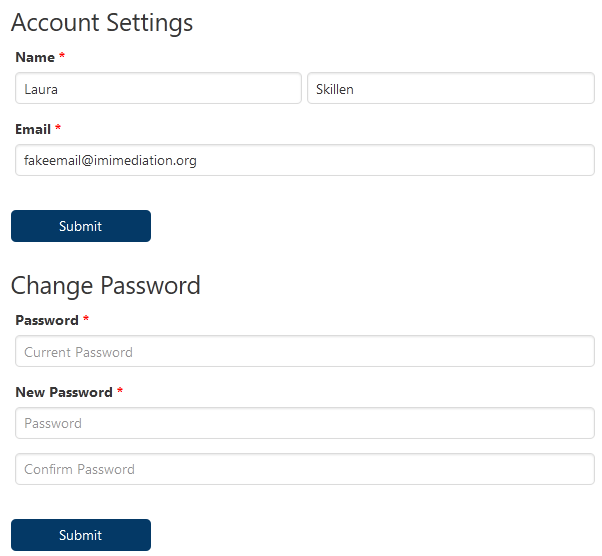This screenshot has width=602, height=556.
Task: Click the last name field containing Skillen
Action: [x=450, y=88]
